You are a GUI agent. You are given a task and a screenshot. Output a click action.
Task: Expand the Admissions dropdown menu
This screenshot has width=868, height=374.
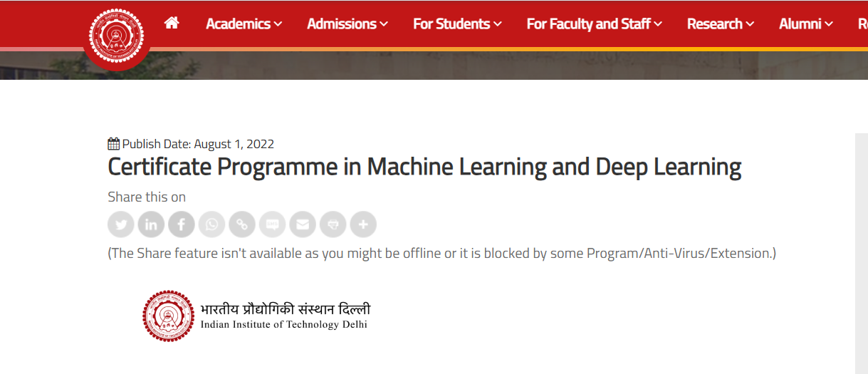(x=347, y=24)
